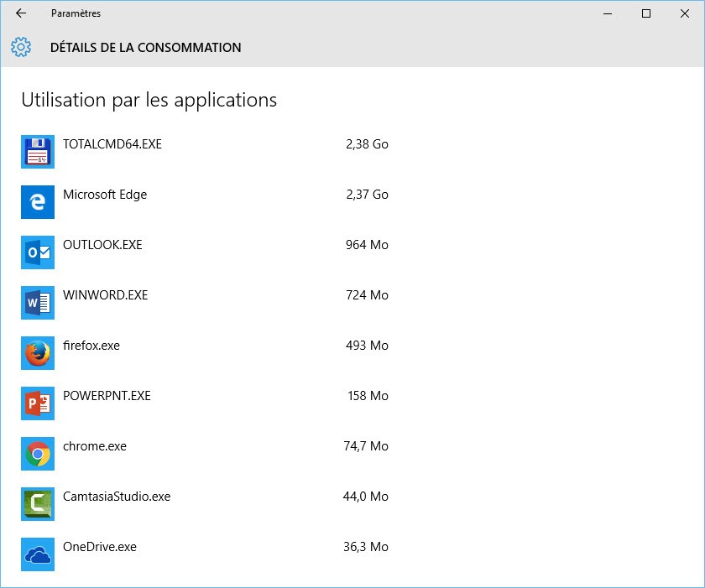The width and height of the screenshot is (705, 588).
Task: Click the firefox.exe name label
Action: pyautogui.click(x=91, y=346)
